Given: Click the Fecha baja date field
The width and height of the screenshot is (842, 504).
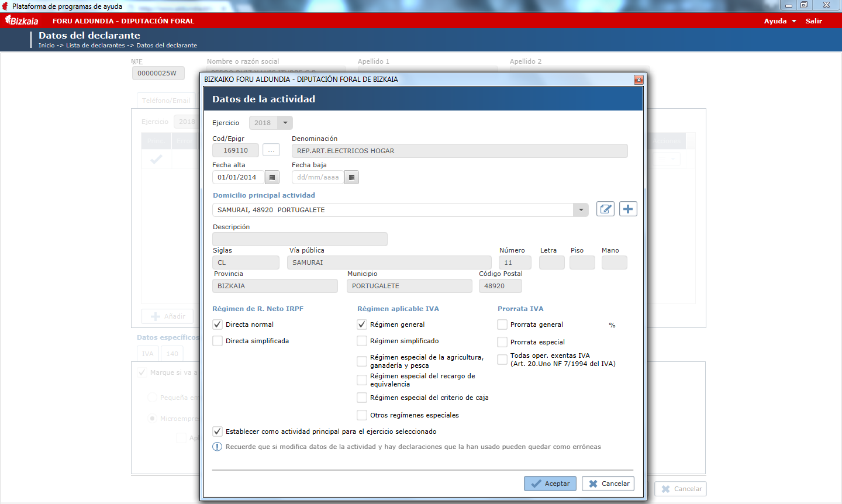Looking at the screenshot, I should 318,177.
